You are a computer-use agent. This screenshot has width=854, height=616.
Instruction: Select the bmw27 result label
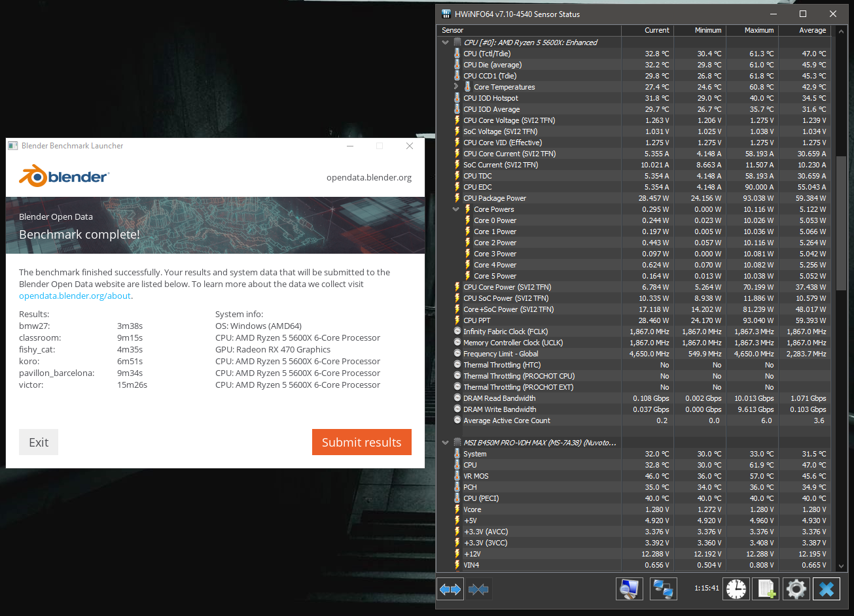pyautogui.click(x=35, y=326)
